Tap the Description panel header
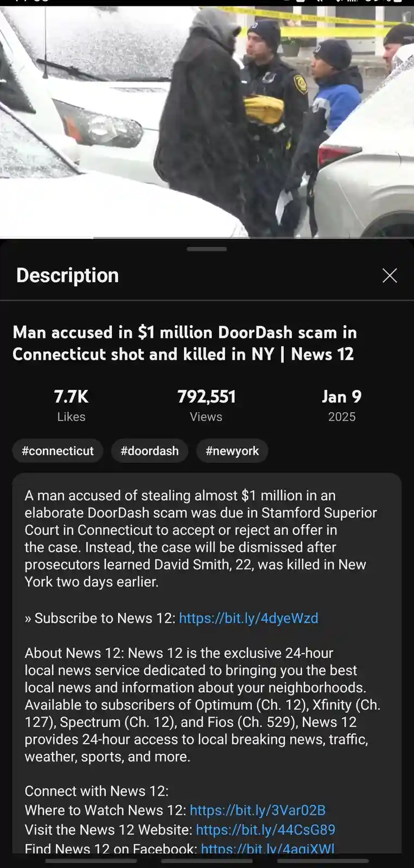This screenshot has height=868, width=414. click(x=67, y=276)
